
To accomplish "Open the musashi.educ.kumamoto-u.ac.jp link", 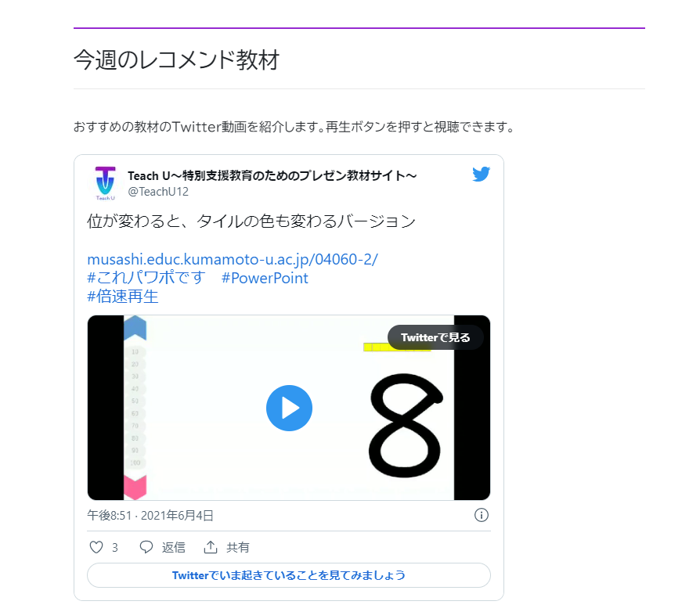I will click(233, 259).
